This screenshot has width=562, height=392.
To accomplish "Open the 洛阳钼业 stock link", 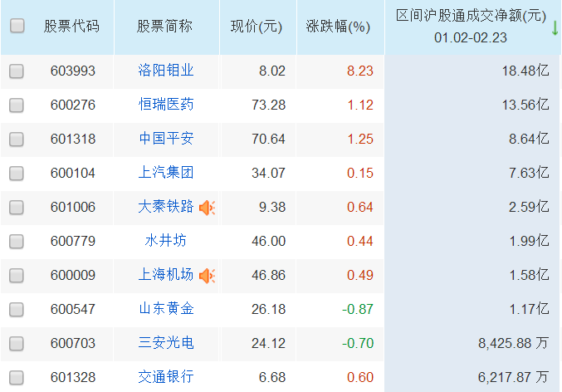I will pos(166,71).
